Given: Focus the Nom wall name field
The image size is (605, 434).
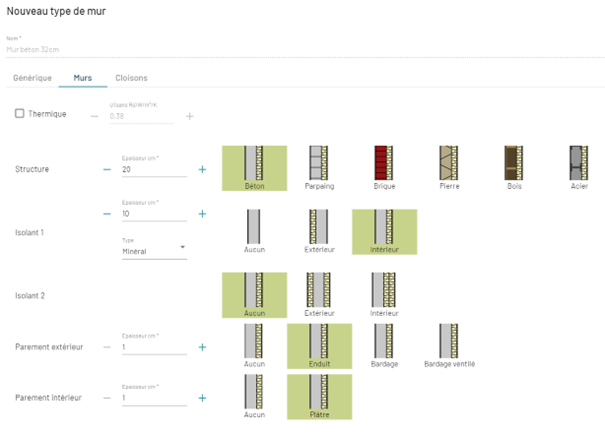Looking at the screenshot, I should (x=305, y=49).
